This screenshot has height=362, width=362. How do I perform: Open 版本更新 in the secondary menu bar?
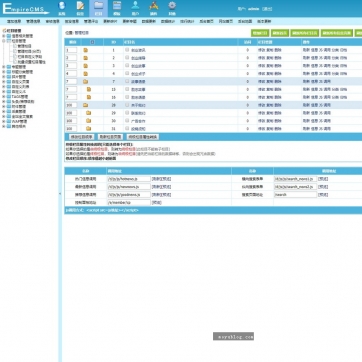[264, 21]
